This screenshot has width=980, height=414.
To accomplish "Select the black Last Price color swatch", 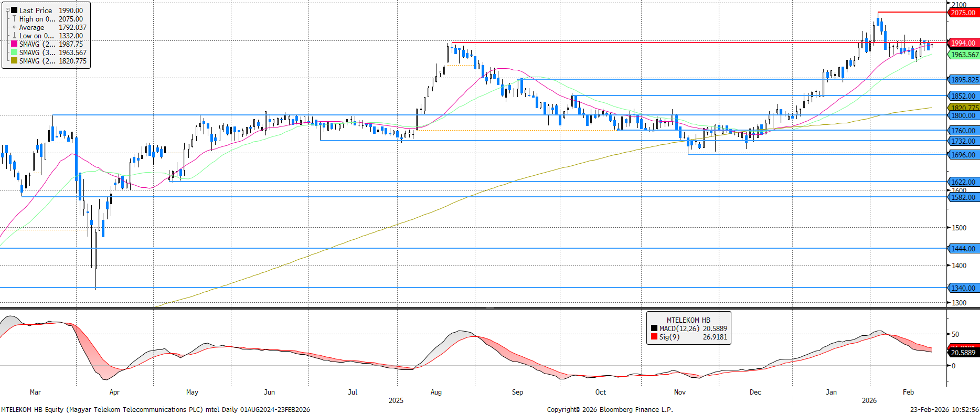I will pyautogui.click(x=14, y=10).
